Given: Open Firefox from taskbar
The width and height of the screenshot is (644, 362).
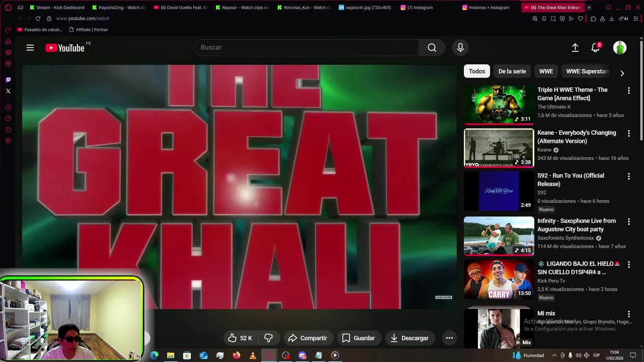Looking at the screenshot, I should click(x=236, y=355).
